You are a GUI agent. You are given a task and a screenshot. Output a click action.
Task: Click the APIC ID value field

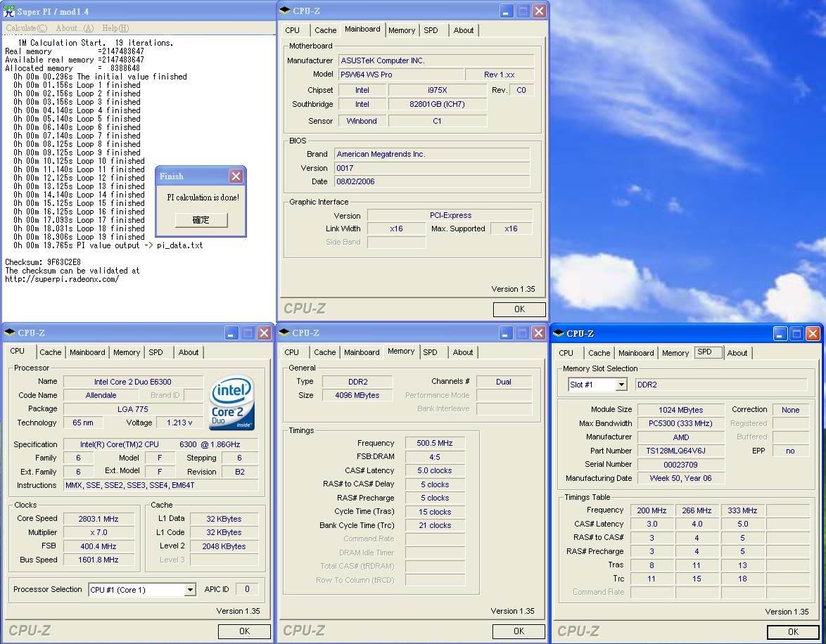(248, 589)
